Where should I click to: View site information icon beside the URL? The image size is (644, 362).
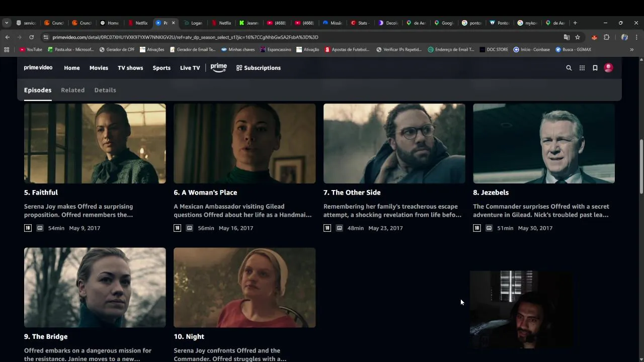[46, 37]
